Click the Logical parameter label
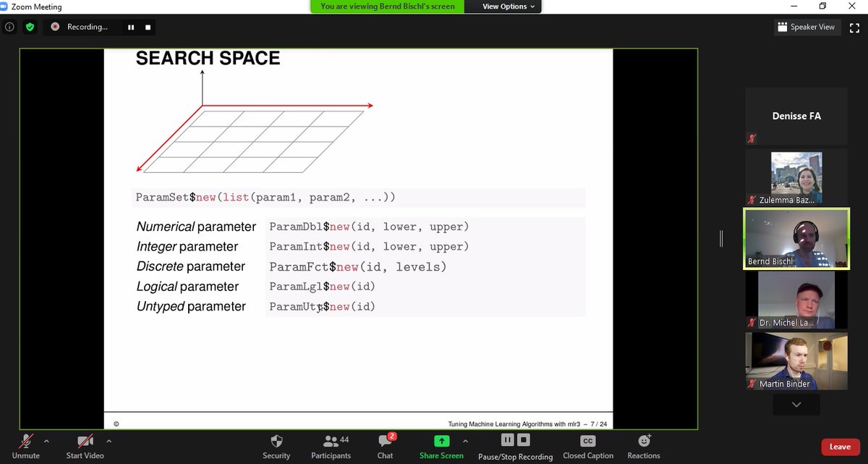This screenshot has height=464, width=868. point(187,287)
